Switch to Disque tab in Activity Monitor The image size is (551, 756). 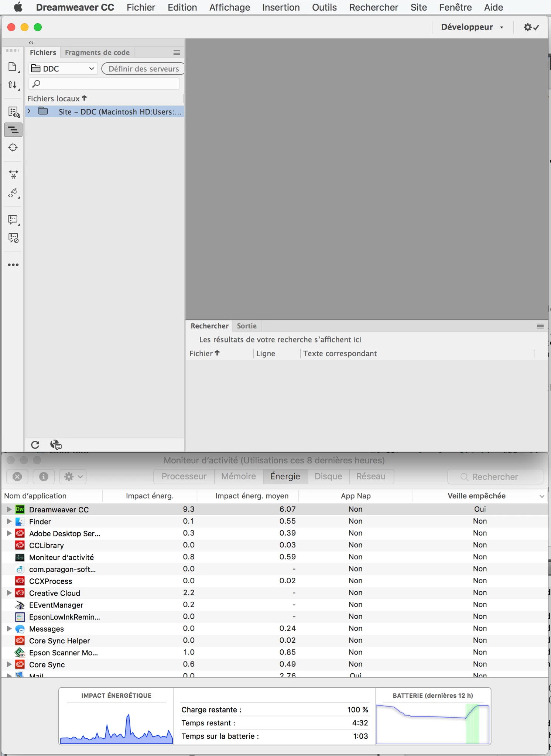click(328, 476)
